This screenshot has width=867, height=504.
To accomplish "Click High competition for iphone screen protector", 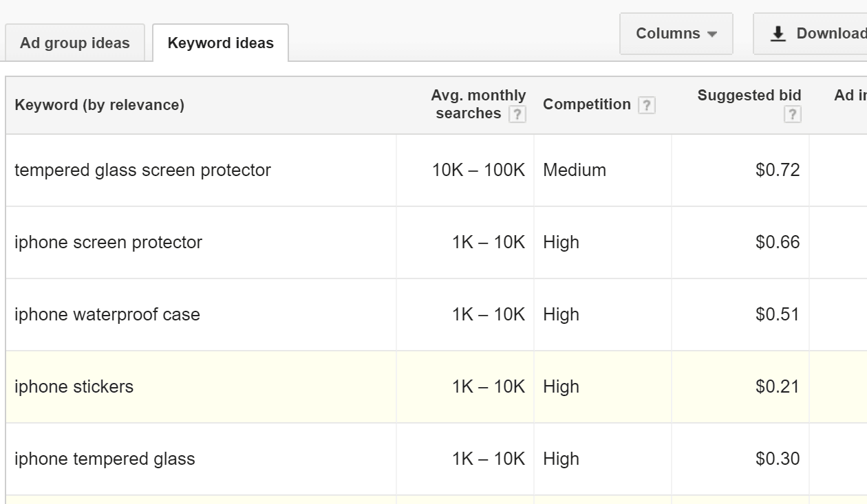I will pos(561,242).
